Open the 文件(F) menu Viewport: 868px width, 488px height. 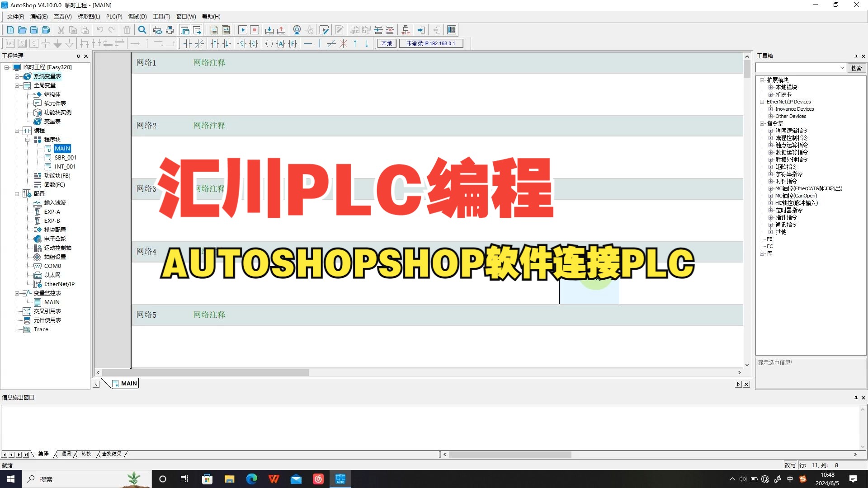[16, 17]
